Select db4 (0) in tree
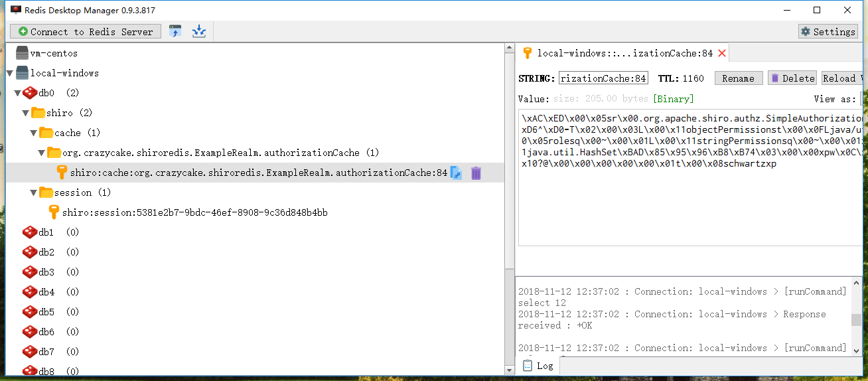 click(59, 292)
